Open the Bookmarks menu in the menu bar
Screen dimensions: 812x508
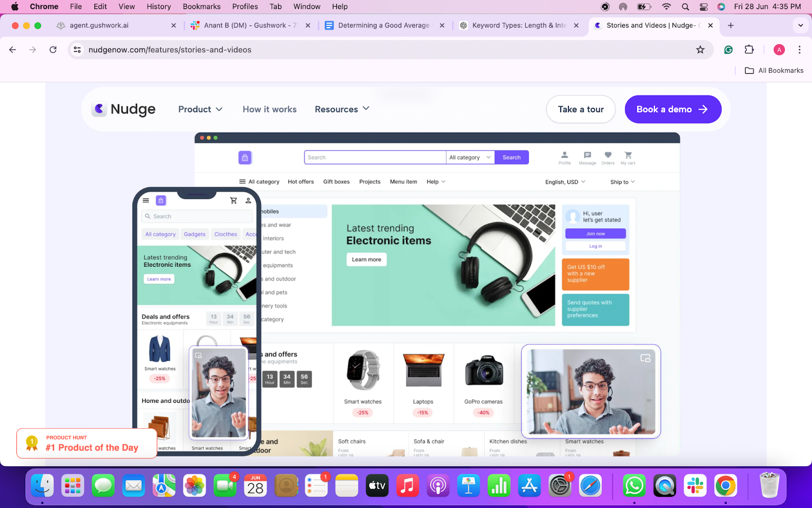tap(201, 7)
